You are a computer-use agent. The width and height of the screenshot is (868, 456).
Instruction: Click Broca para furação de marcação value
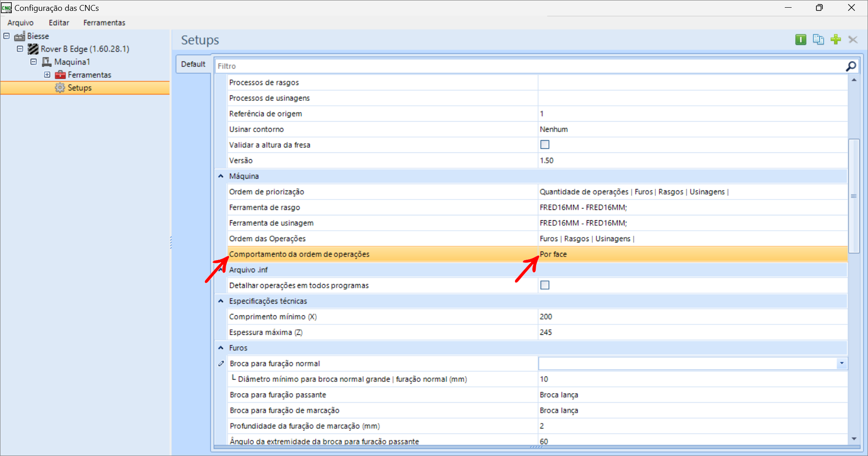point(559,411)
